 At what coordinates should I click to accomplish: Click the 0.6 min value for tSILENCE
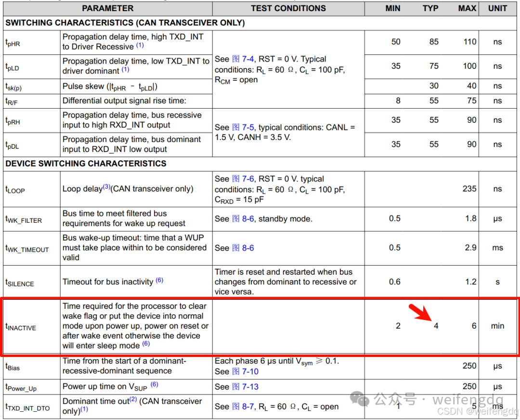coord(395,282)
